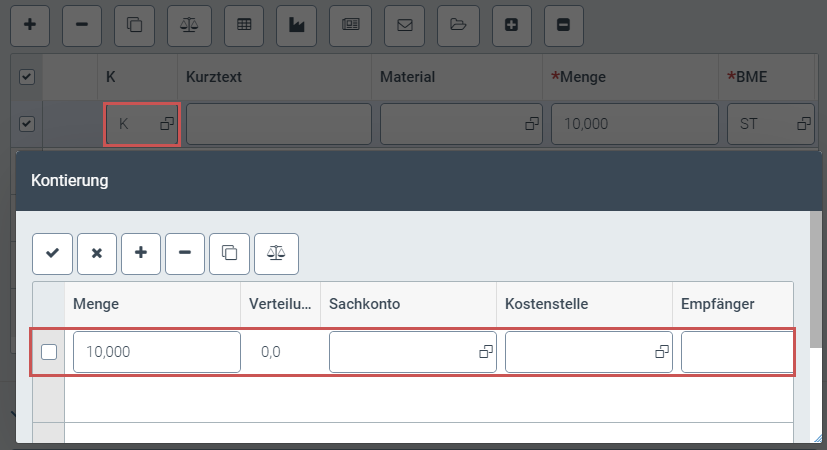827x450 pixels.
Task: Click the copy icon in the Kontierung toolbar
Action: coord(230,253)
